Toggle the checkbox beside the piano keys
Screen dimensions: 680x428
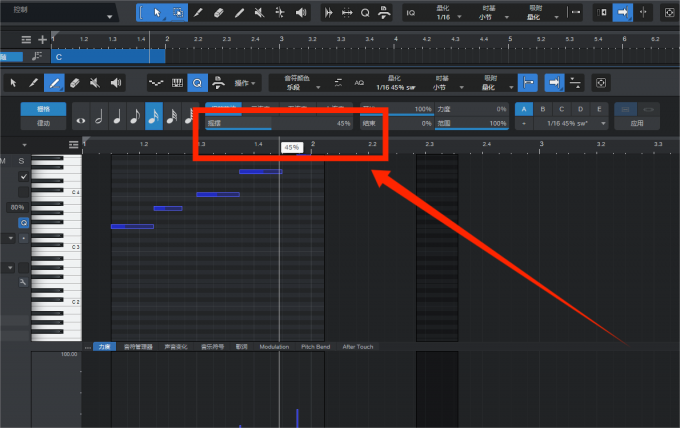(23, 177)
